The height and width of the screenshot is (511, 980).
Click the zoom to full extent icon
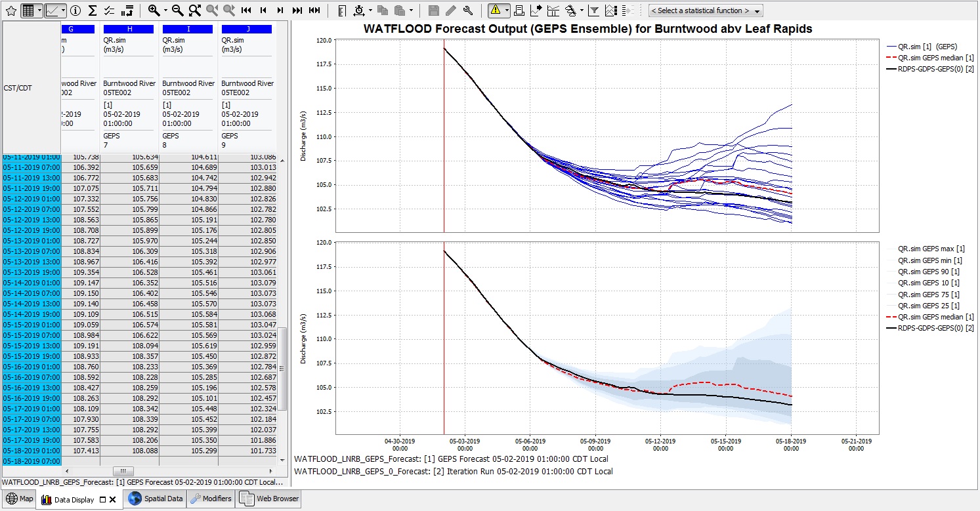[x=195, y=10]
